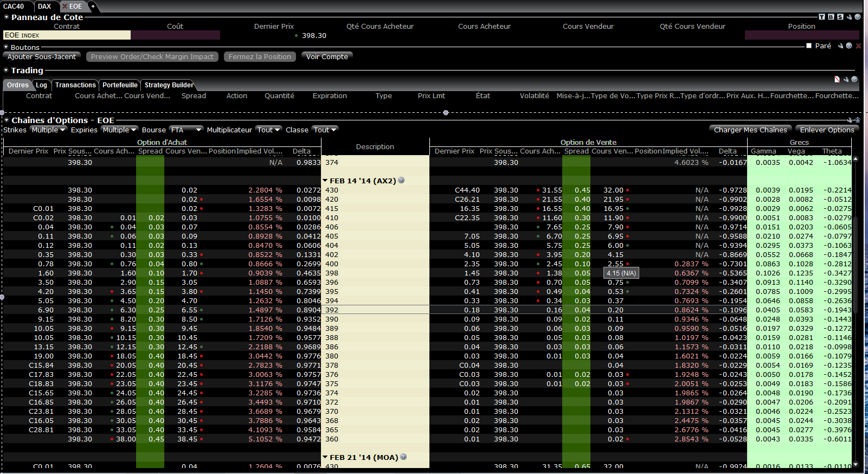Add a new tab with plus button
The image size is (868, 474).
[93, 6]
